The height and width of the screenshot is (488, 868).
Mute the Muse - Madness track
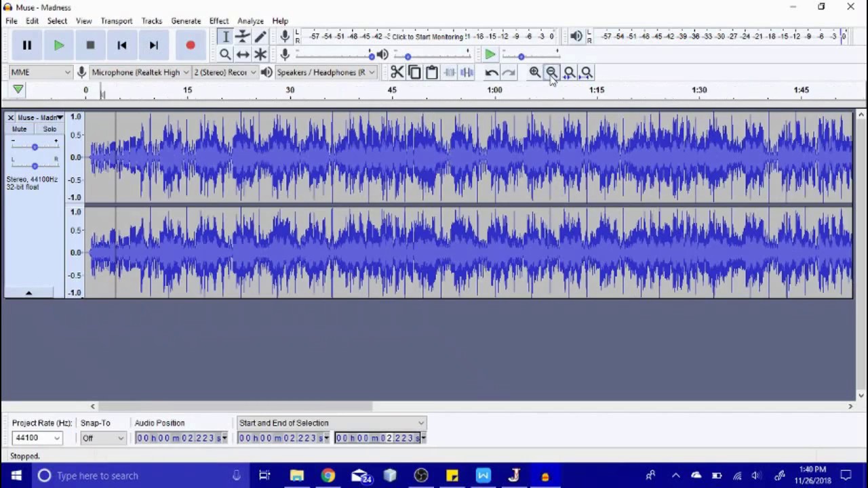(19, 129)
